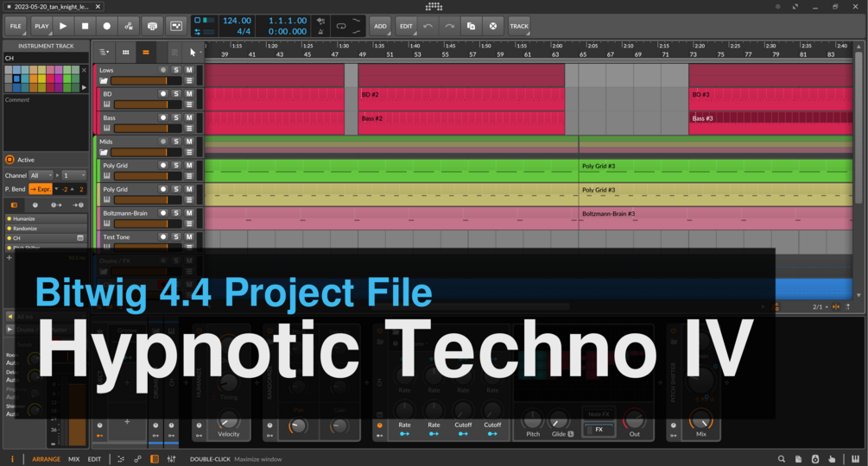This screenshot has height=466, width=868.
Task: Switch to clip launcher grid view icon
Action: point(125,53)
